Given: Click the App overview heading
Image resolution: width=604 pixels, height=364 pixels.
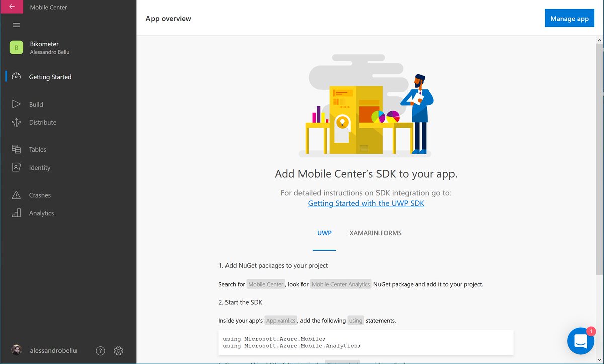Looking at the screenshot, I should click(169, 18).
